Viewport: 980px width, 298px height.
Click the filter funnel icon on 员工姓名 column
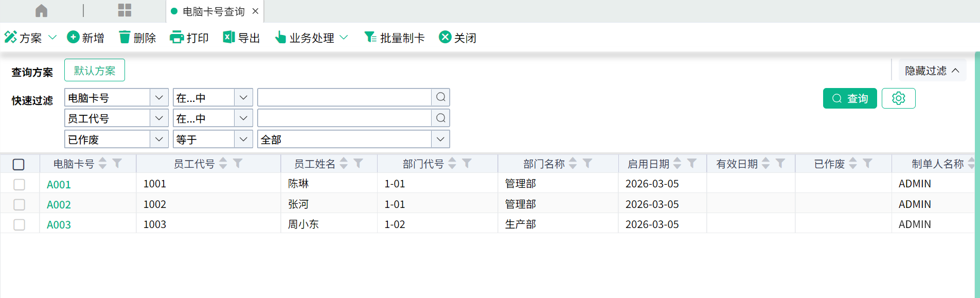coord(359,164)
